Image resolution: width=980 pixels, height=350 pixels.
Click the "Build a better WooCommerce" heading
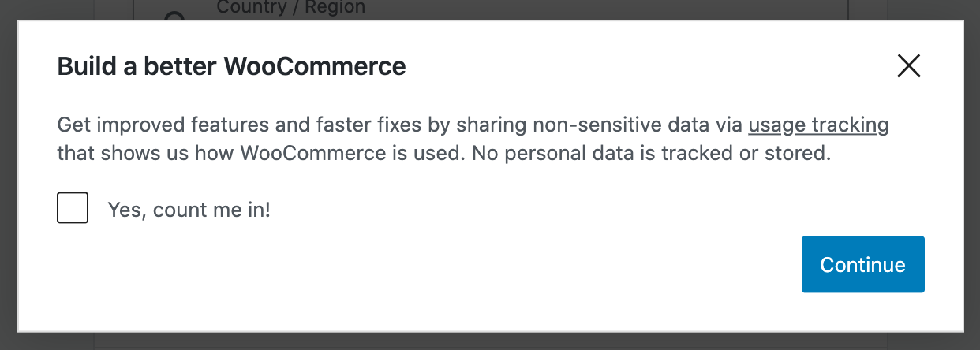coord(231,66)
